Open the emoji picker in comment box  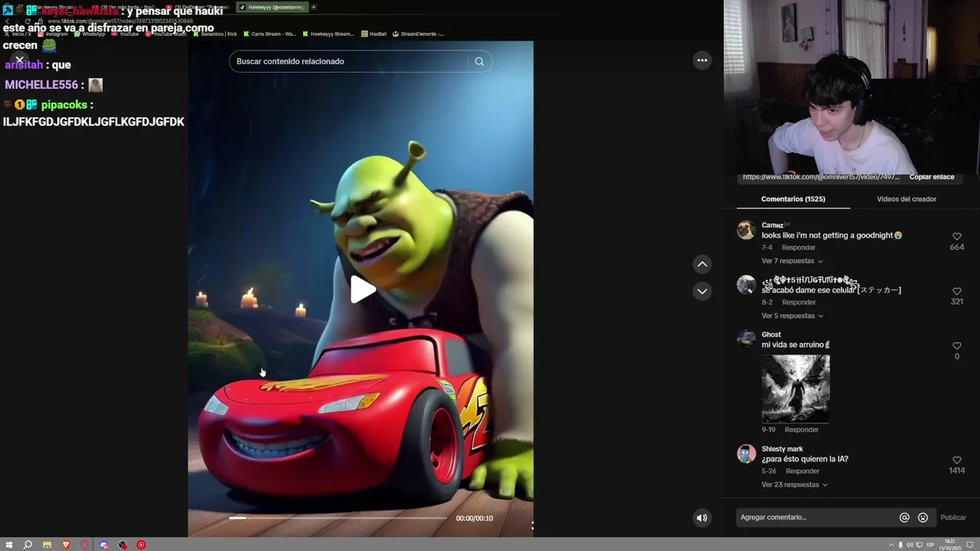pyautogui.click(x=923, y=517)
